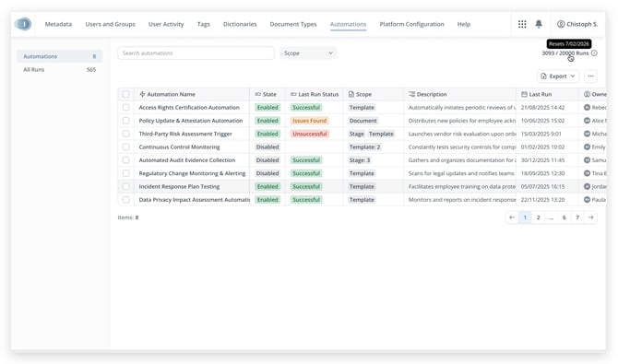
Task: Click the Stage: 3 scope tag
Action: (x=360, y=160)
